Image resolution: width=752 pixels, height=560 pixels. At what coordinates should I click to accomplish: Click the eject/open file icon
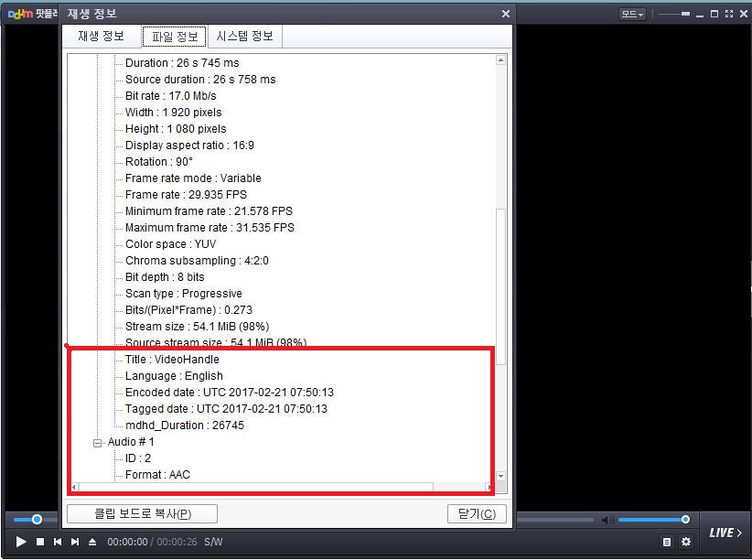point(92,542)
